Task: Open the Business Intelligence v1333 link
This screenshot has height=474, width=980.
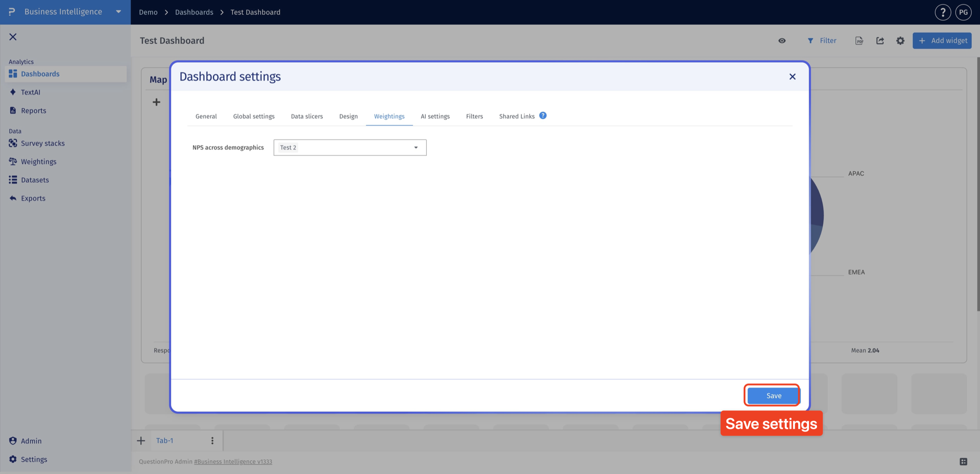Action: pos(233,462)
